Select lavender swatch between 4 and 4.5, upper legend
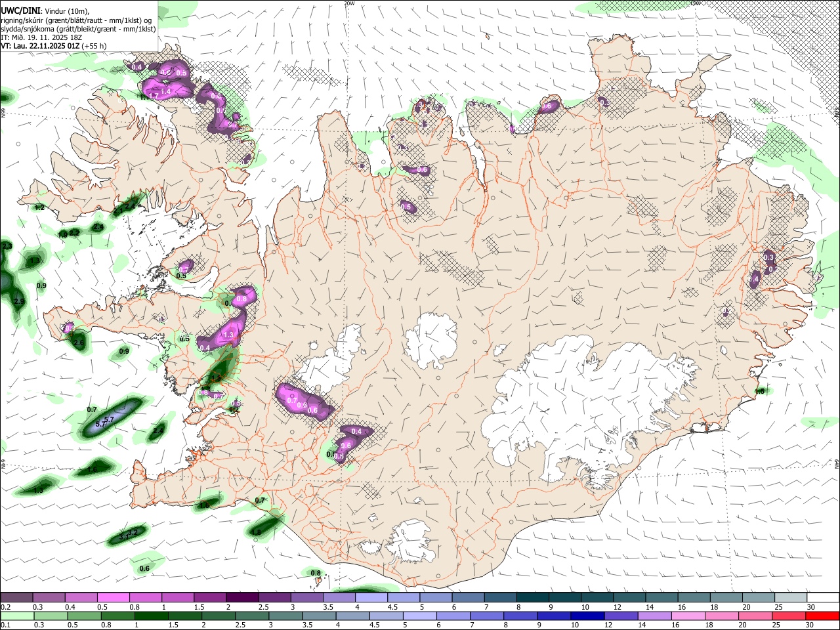Image resolution: width=840 pixels, height=630 pixels. coord(371,598)
